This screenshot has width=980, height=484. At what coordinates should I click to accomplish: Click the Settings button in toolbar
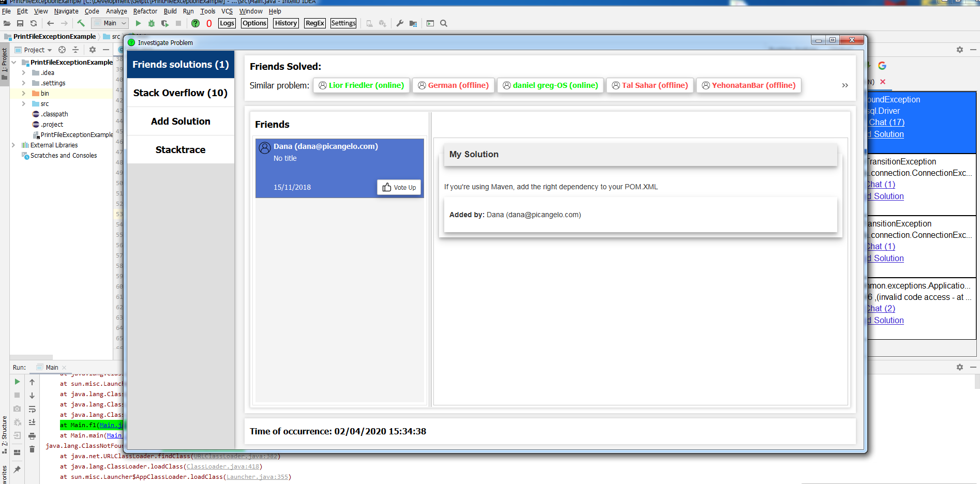point(343,23)
